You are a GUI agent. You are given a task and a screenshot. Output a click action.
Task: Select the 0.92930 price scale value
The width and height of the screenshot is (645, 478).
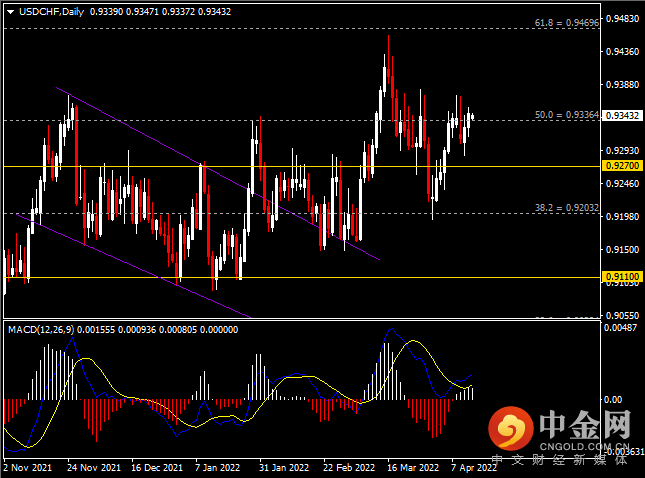623,151
